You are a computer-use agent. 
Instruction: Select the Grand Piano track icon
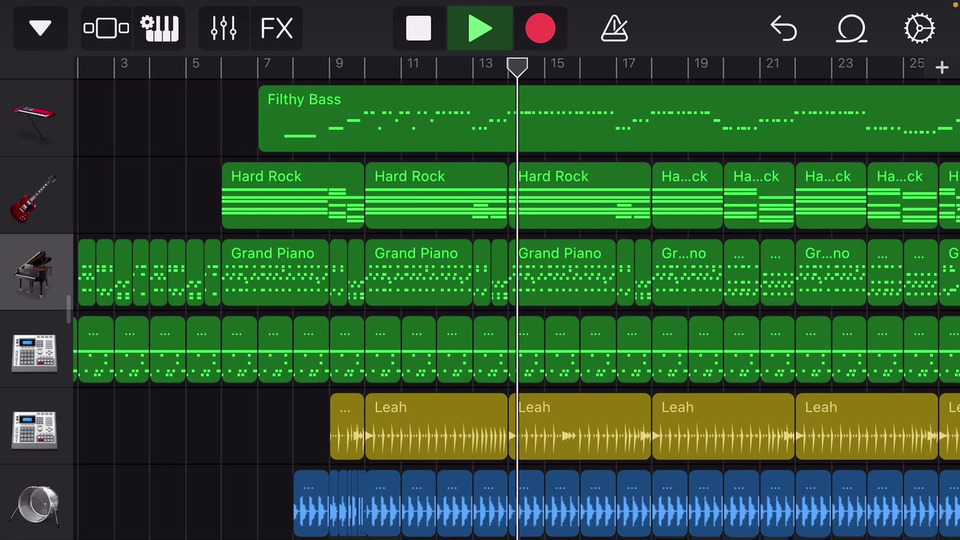coord(35,273)
